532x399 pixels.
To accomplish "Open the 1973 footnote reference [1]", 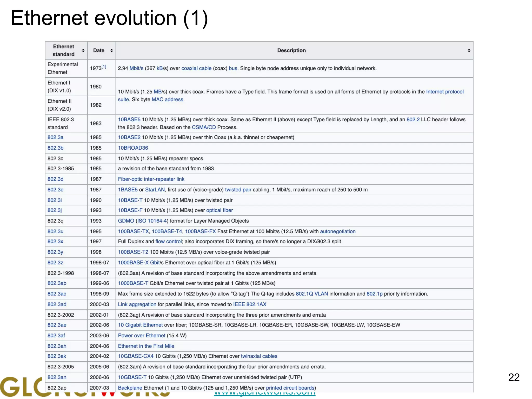I will [x=104, y=66].
